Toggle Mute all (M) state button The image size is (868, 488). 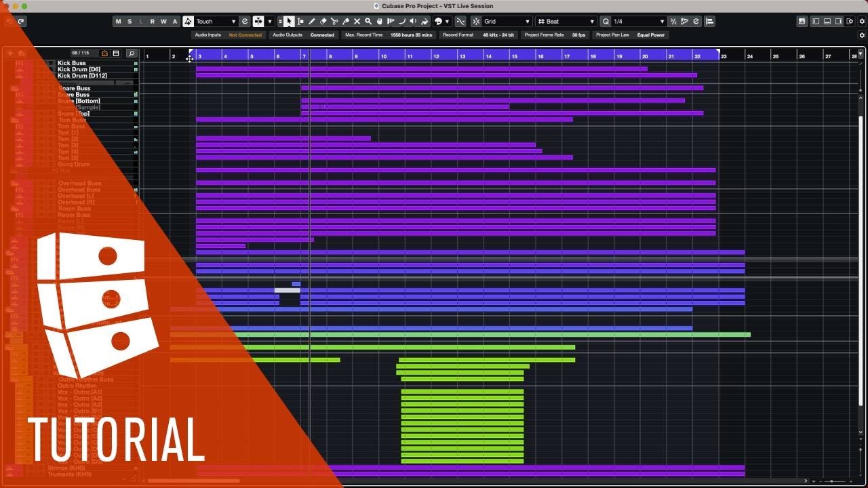coord(118,22)
